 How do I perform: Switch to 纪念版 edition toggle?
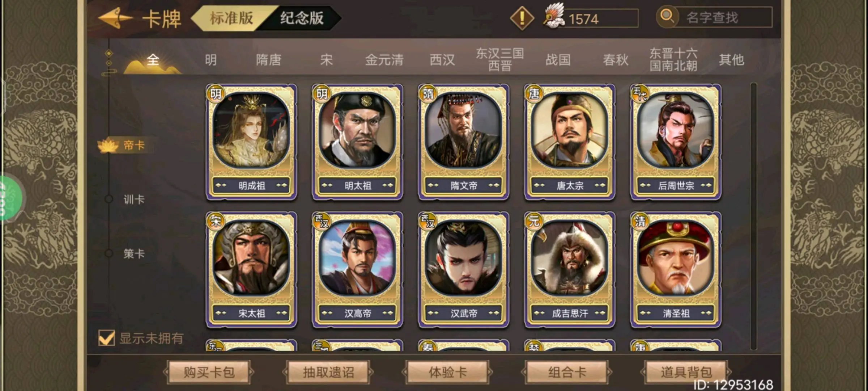pos(302,18)
